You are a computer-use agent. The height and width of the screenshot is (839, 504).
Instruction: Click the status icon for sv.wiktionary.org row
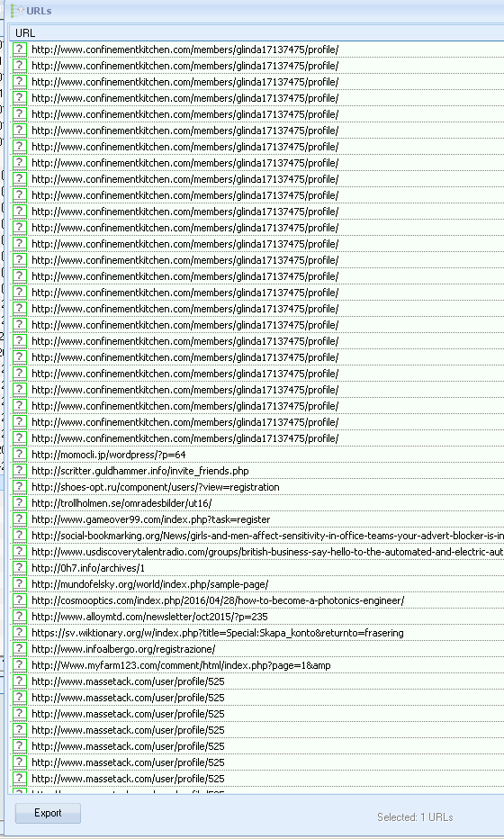[x=20, y=633]
